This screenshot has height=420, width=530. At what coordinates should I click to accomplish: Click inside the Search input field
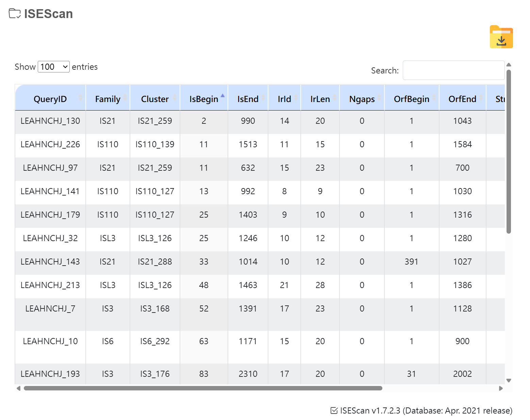453,70
